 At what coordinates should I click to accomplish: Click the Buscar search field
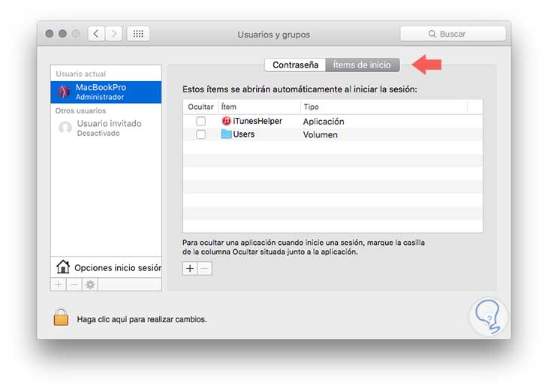pos(453,34)
